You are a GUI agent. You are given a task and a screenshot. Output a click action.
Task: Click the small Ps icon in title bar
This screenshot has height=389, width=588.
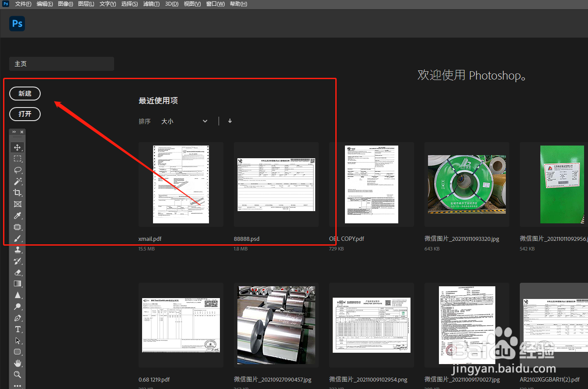point(6,3)
